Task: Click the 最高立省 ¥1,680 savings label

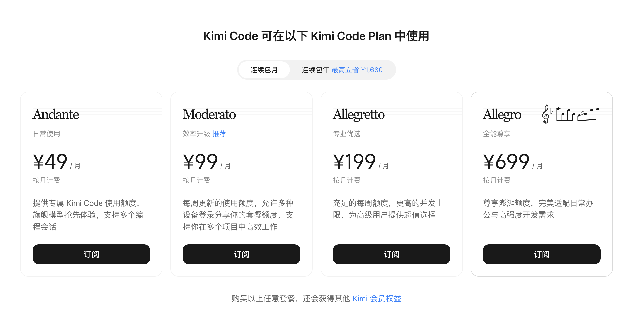Action: [357, 70]
